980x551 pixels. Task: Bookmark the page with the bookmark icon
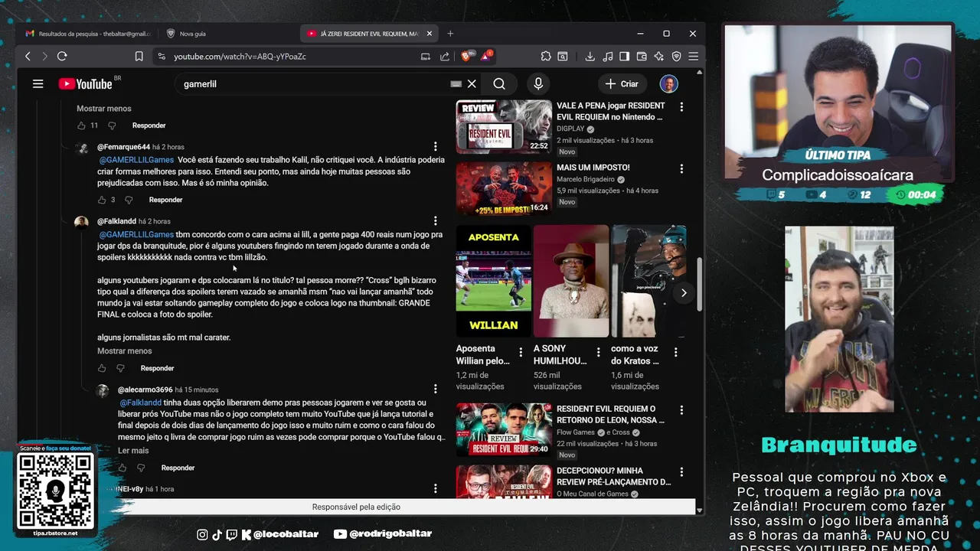click(x=139, y=56)
